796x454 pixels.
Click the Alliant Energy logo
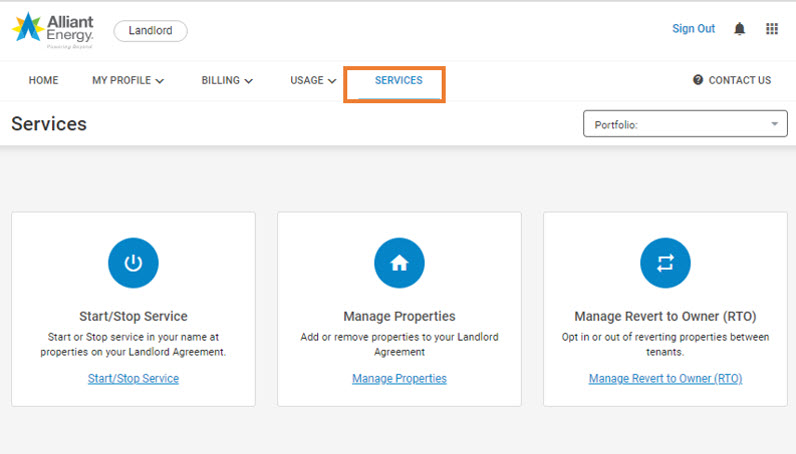click(x=53, y=30)
